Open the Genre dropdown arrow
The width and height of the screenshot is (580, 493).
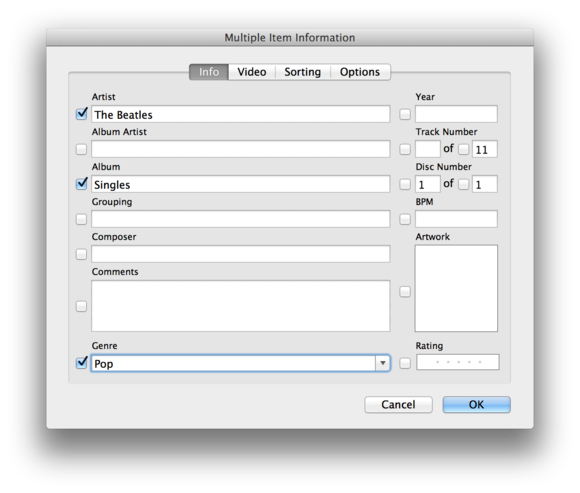pos(383,363)
